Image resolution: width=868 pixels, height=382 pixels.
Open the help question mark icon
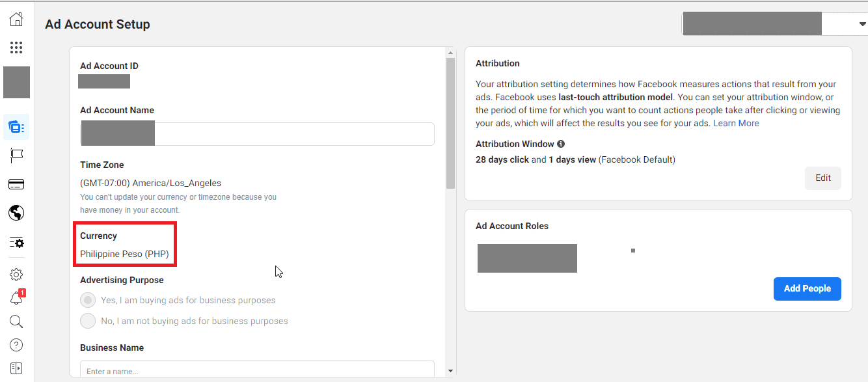16,344
